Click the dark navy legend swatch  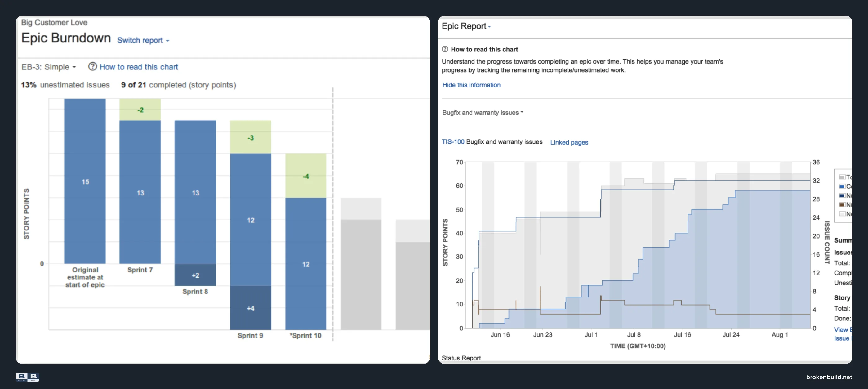tap(842, 195)
